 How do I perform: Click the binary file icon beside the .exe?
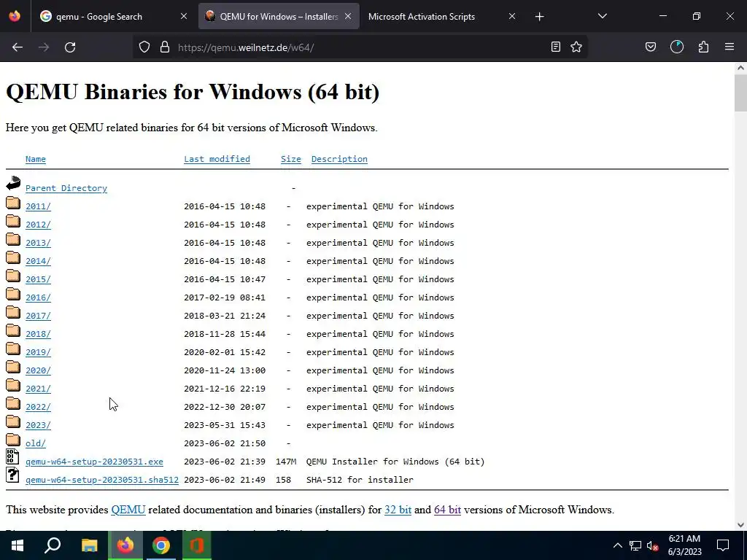point(12,456)
